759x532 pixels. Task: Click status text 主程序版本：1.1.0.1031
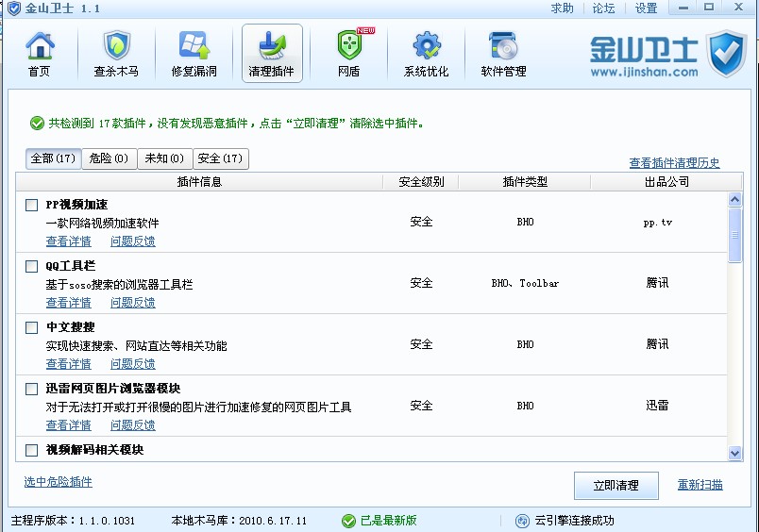[x=73, y=521]
